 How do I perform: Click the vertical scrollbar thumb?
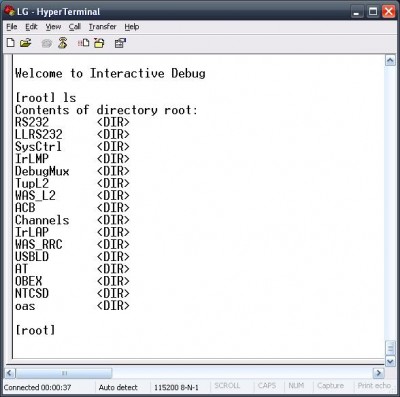(390, 348)
